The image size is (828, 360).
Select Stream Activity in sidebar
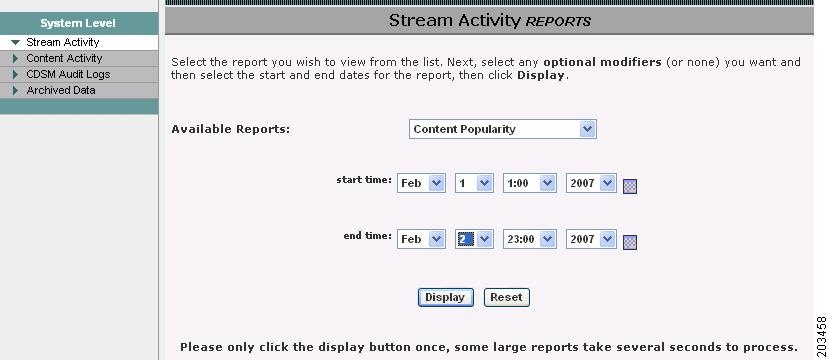click(x=63, y=42)
